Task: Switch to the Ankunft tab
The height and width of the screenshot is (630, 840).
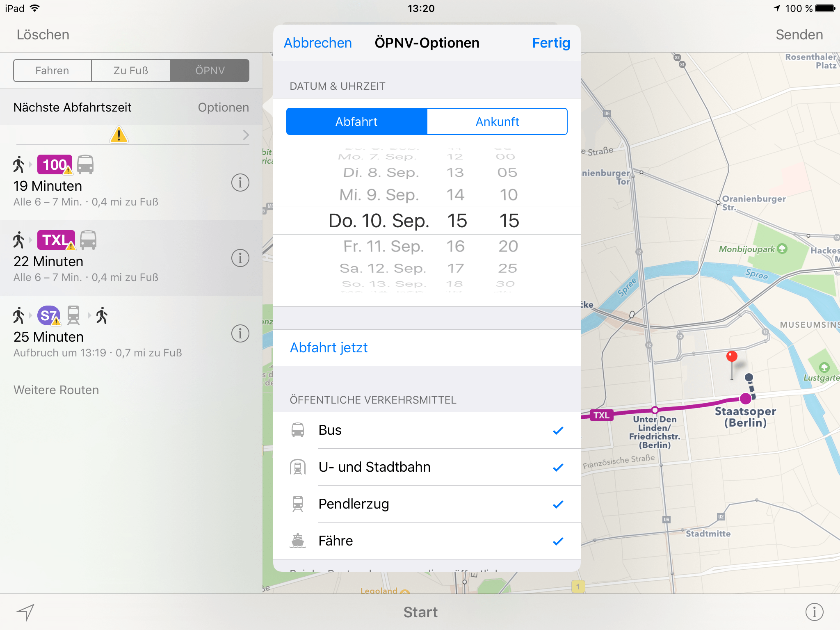Action: pos(497,121)
